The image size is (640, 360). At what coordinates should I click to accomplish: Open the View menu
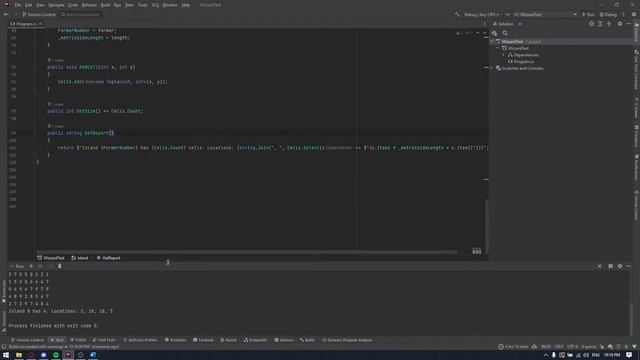coord(40,5)
